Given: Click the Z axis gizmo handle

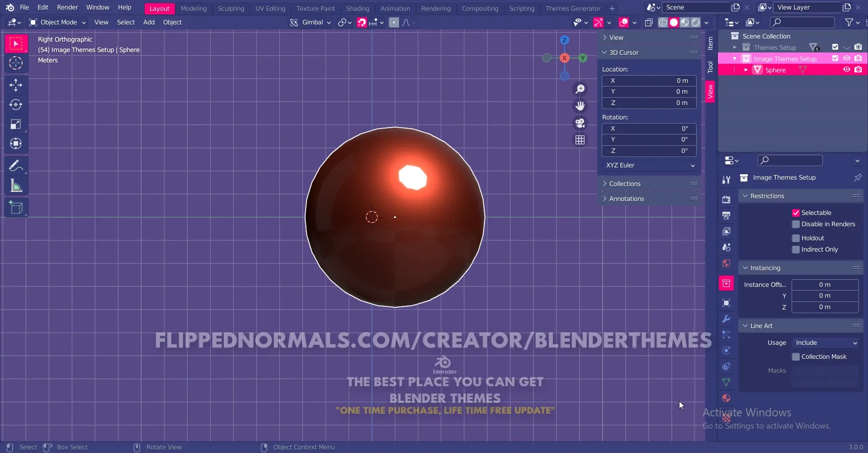Looking at the screenshot, I should pos(564,40).
